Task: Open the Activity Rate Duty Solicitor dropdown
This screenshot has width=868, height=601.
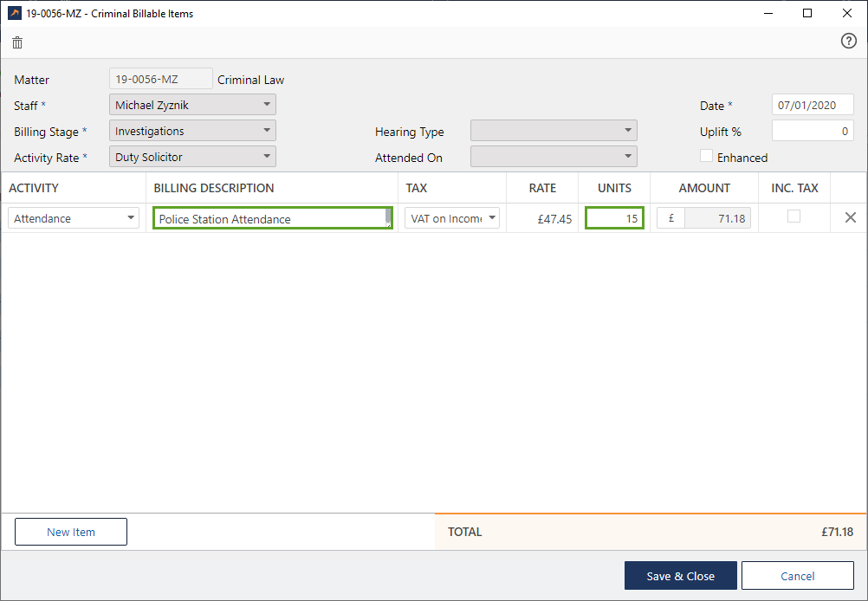Action: coord(193,157)
